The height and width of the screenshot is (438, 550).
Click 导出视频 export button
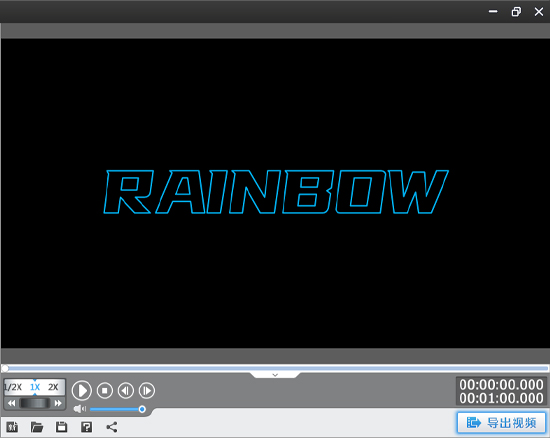pos(501,423)
